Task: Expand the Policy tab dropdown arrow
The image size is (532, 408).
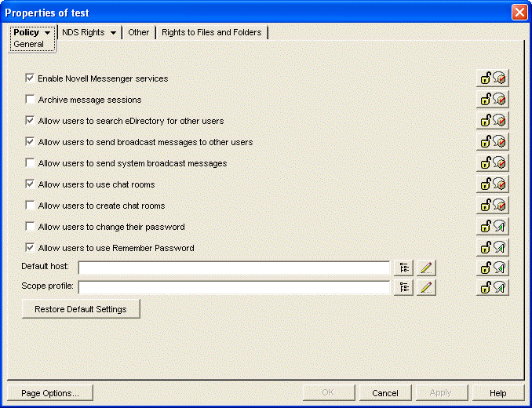Action: point(48,33)
